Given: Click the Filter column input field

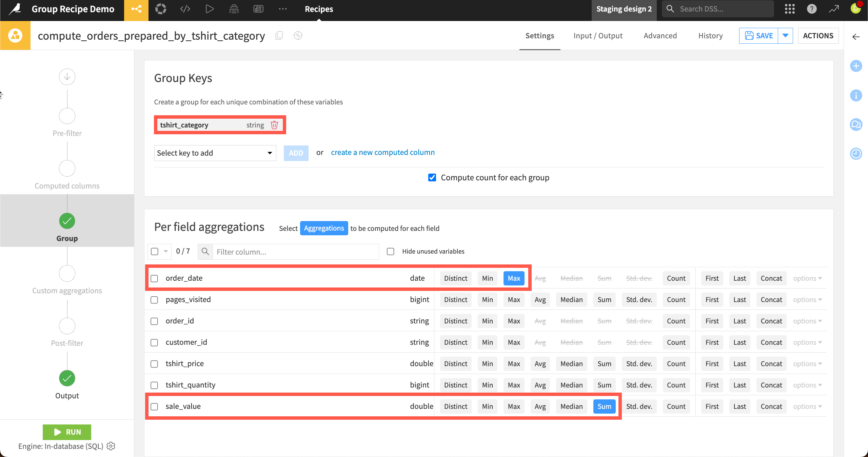Looking at the screenshot, I should [295, 252].
